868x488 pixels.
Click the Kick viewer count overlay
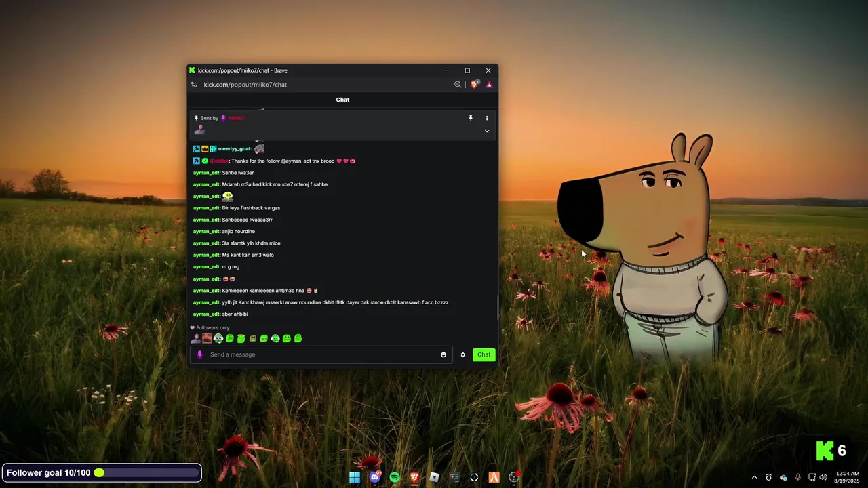831,451
